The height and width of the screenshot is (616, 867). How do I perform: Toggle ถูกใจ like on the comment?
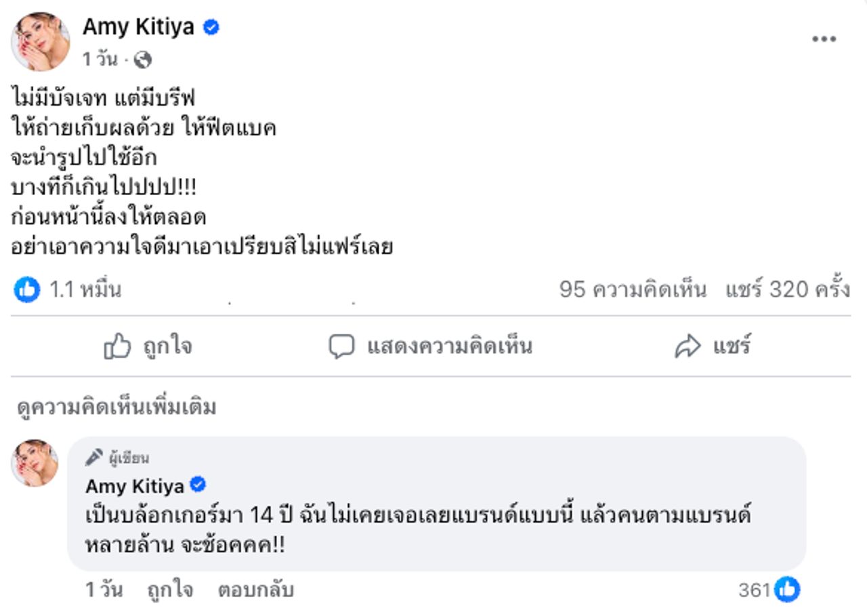click(x=169, y=590)
